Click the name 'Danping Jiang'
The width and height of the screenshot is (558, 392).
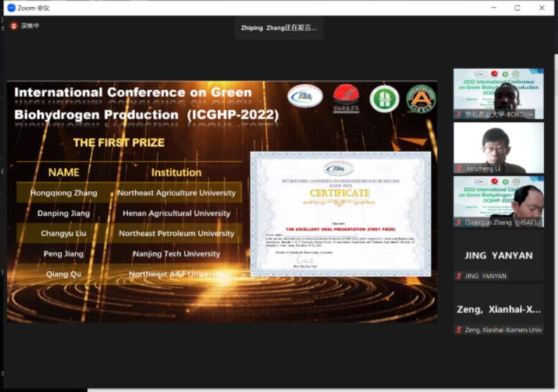click(x=64, y=213)
